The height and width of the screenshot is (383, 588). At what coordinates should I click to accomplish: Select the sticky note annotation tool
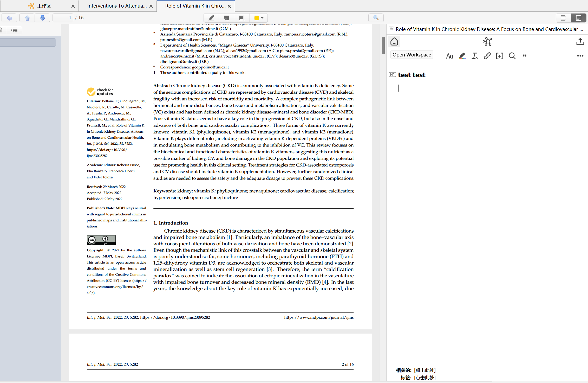click(x=226, y=18)
